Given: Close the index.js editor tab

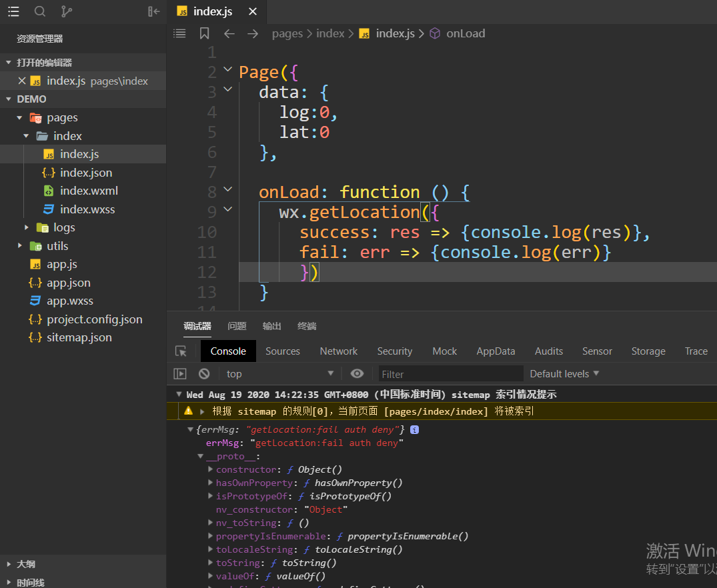Looking at the screenshot, I should point(251,11).
